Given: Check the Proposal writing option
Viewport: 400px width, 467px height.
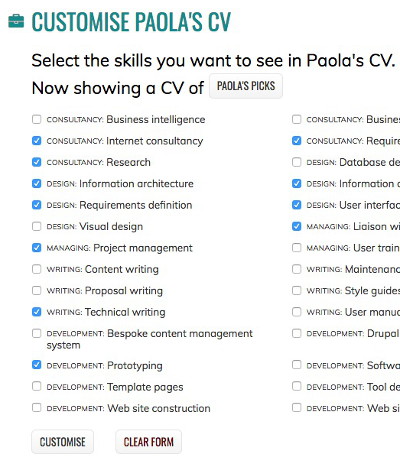Looking at the screenshot, I should [37, 291].
